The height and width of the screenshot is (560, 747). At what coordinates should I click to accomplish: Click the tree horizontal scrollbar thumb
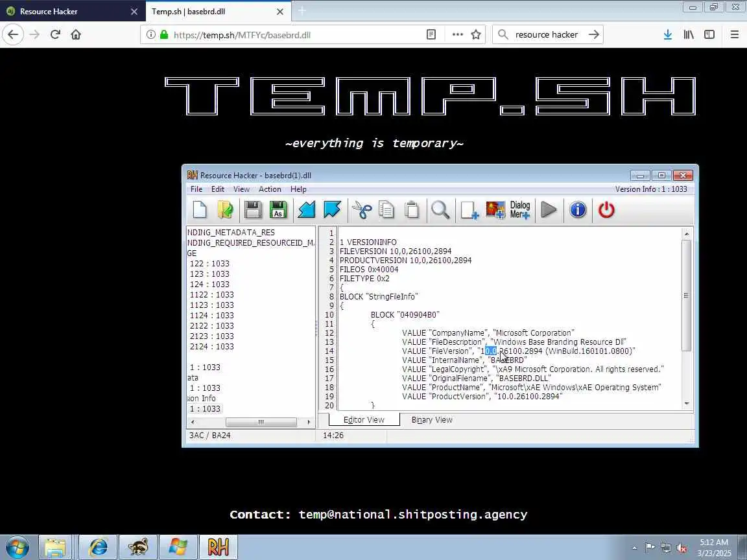[x=261, y=422]
